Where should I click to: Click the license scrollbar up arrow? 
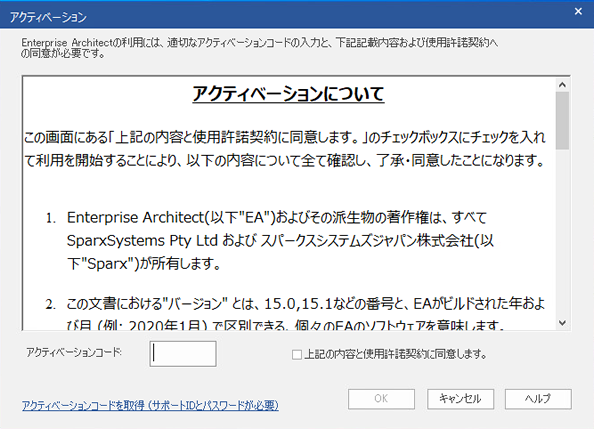(563, 85)
